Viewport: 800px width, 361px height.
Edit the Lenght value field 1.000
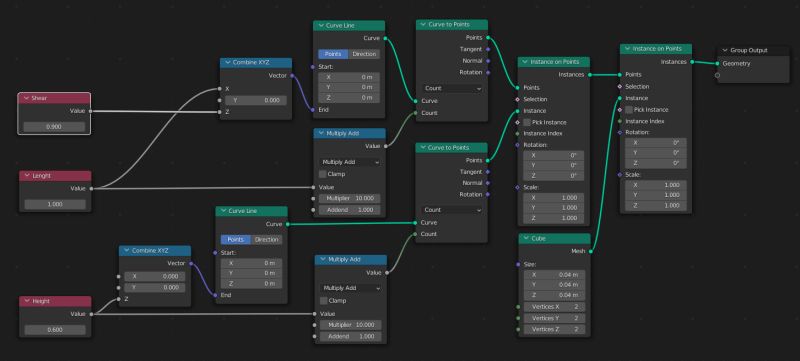pos(55,204)
